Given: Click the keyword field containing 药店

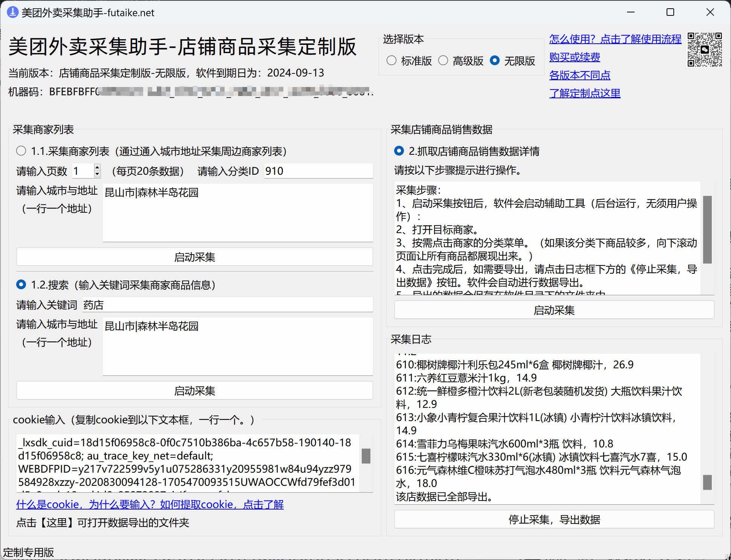Looking at the screenshot, I should (227, 305).
